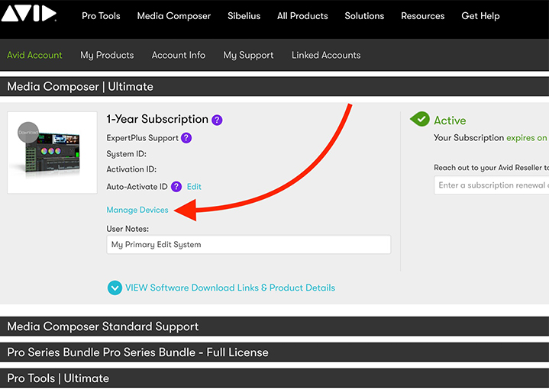Collapse the Media Composer | Ultimate header
549x392 pixels.
tap(275, 86)
